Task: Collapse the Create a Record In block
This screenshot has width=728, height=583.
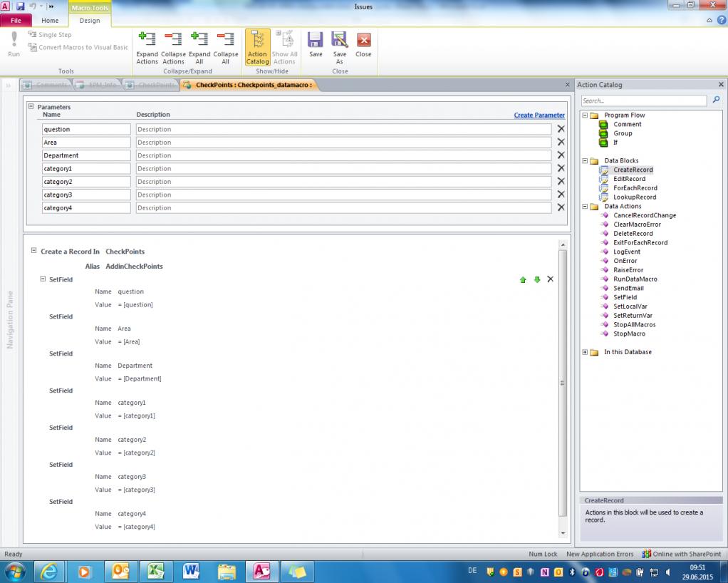Action: tap(33, 251)
